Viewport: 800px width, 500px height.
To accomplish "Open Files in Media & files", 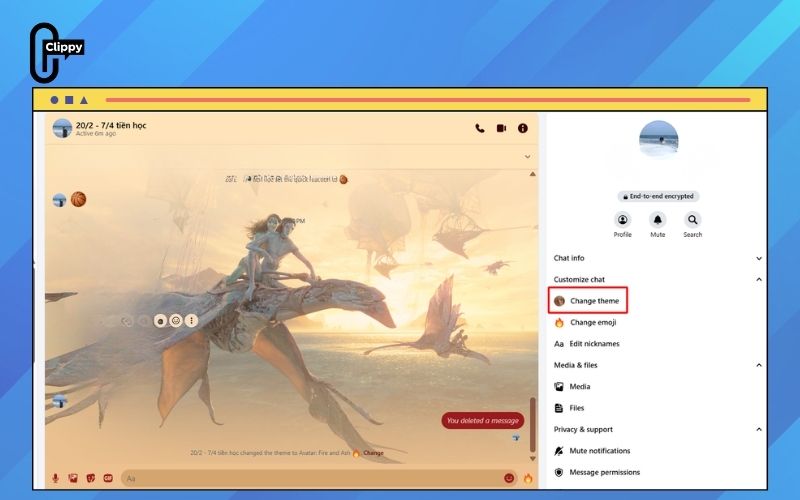I will pos(569,408).
